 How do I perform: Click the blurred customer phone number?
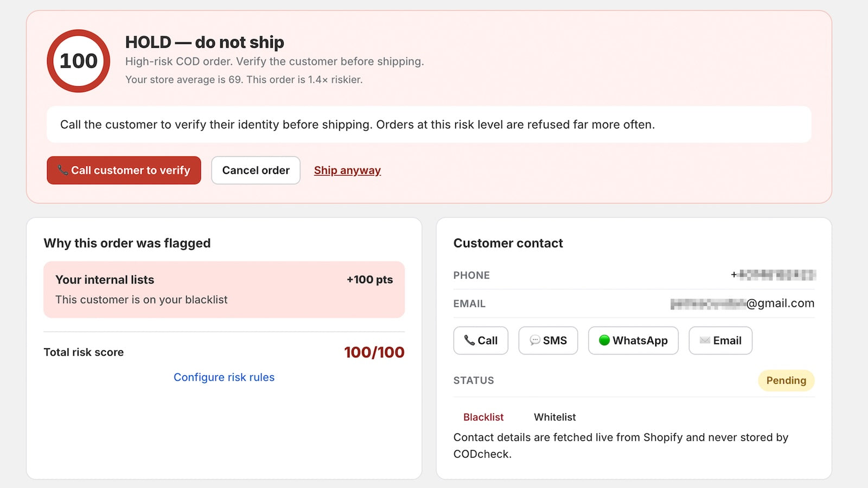click(x=773, y=275)
